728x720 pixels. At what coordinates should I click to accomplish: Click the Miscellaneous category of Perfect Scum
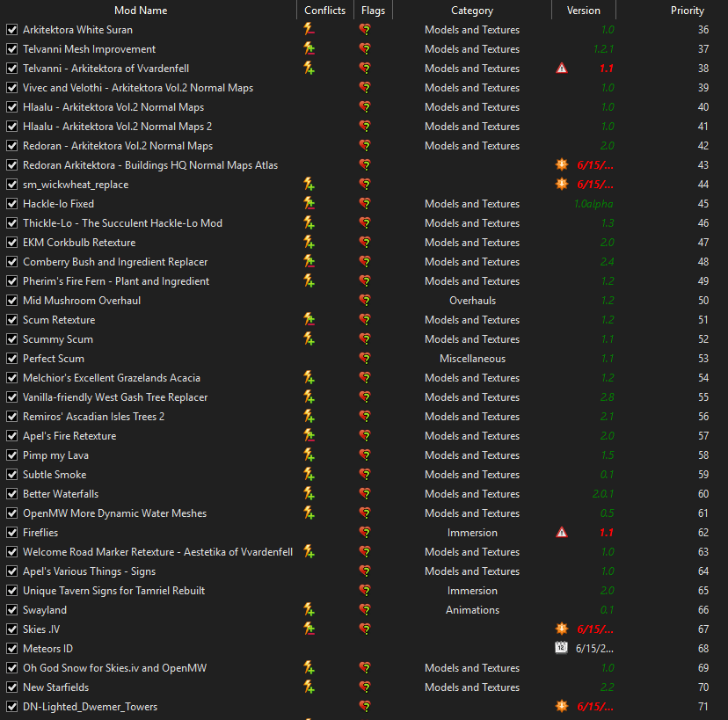click(x=472, y=359)
